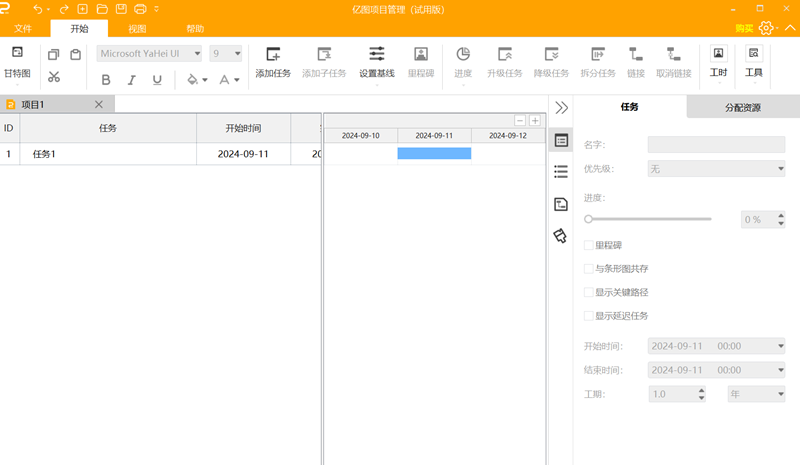The width and height of the screenshot is (800, 465).
Task: Click the 任务 column header
Action: [x=108, y=128]
